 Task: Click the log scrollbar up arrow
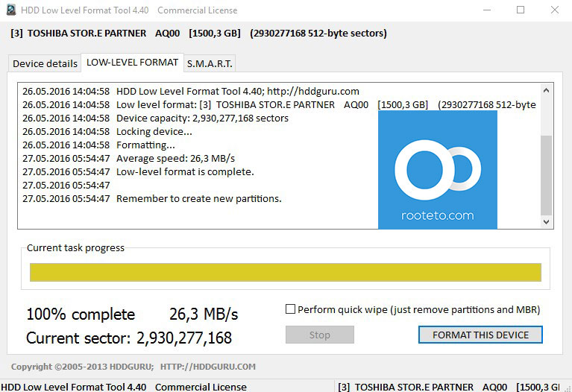546,90
